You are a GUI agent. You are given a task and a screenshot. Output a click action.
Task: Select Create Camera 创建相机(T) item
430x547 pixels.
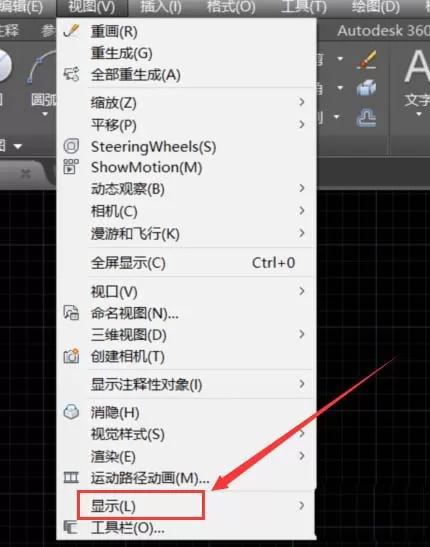coord(187,357)
